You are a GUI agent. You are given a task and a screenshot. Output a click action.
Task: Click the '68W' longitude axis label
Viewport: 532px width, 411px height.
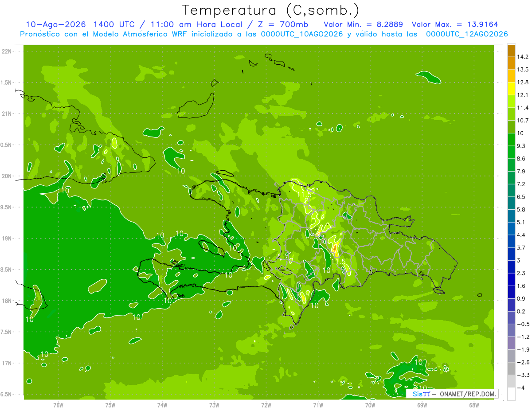tap(473, 405)
